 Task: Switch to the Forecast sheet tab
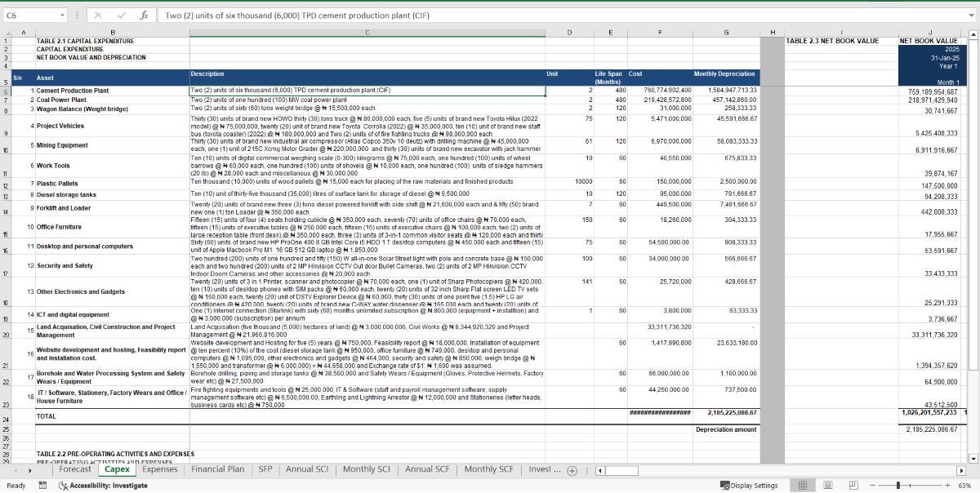pos(75,469)
